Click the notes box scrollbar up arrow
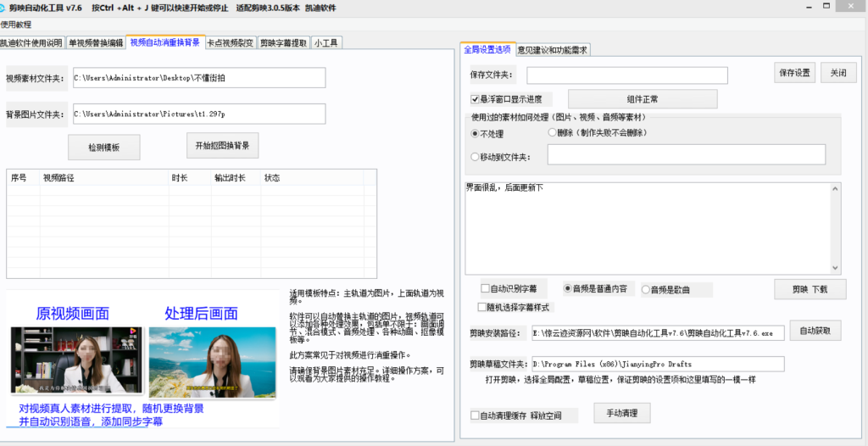 click(x=837, y=187)
